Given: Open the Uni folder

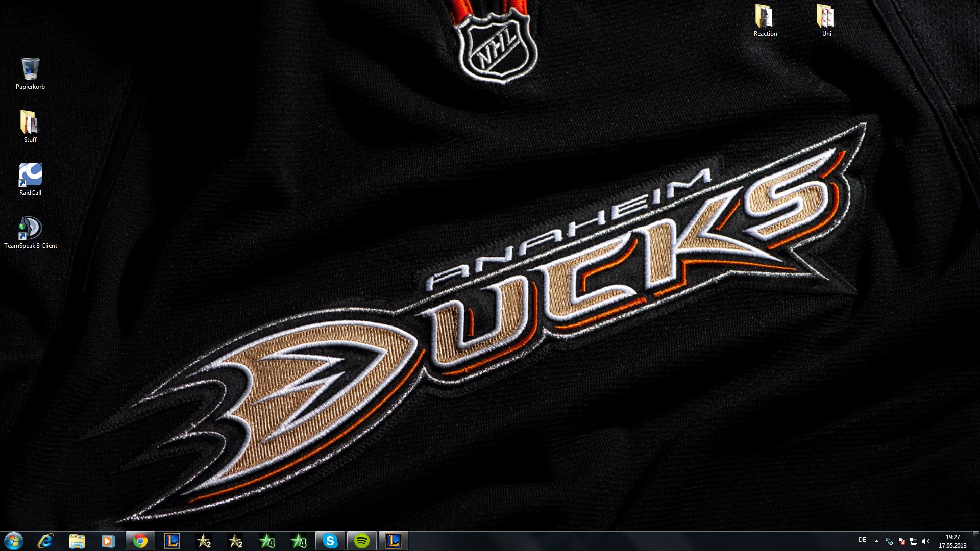Looking at the screenshot, I should 826,20.
